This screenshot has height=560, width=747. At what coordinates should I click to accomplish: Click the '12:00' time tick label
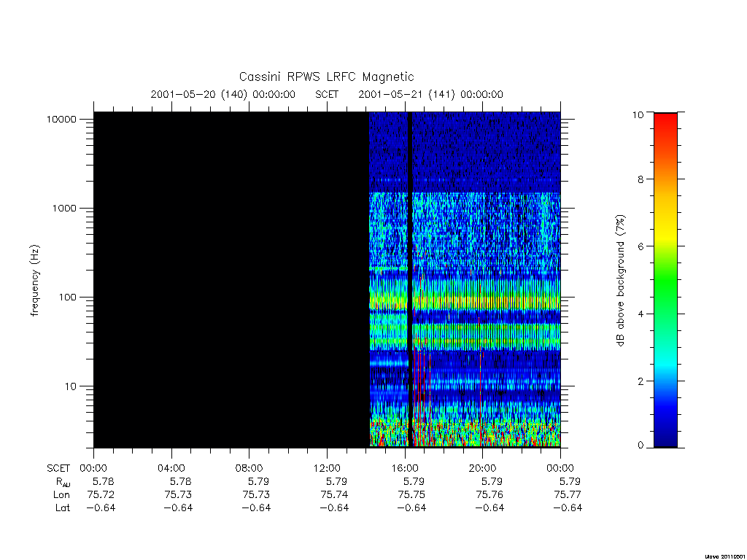[327, 468]
